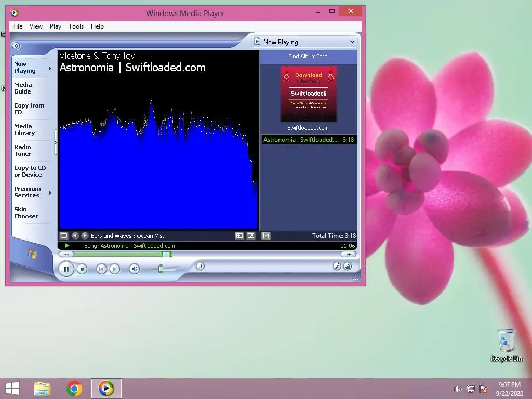Skip to the next track
Screen dimensions: 532x399
(115, 269)
